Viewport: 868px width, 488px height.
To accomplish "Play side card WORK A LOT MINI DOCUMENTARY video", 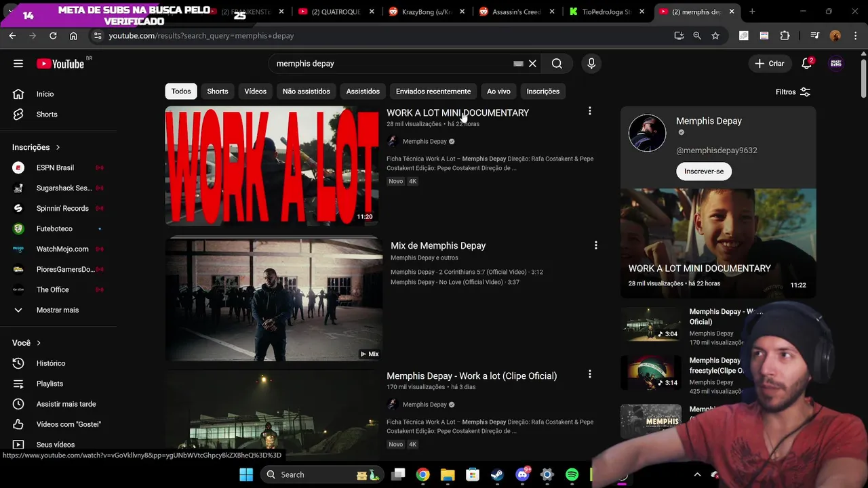I will pyautogui.click(x=718, y=243).
